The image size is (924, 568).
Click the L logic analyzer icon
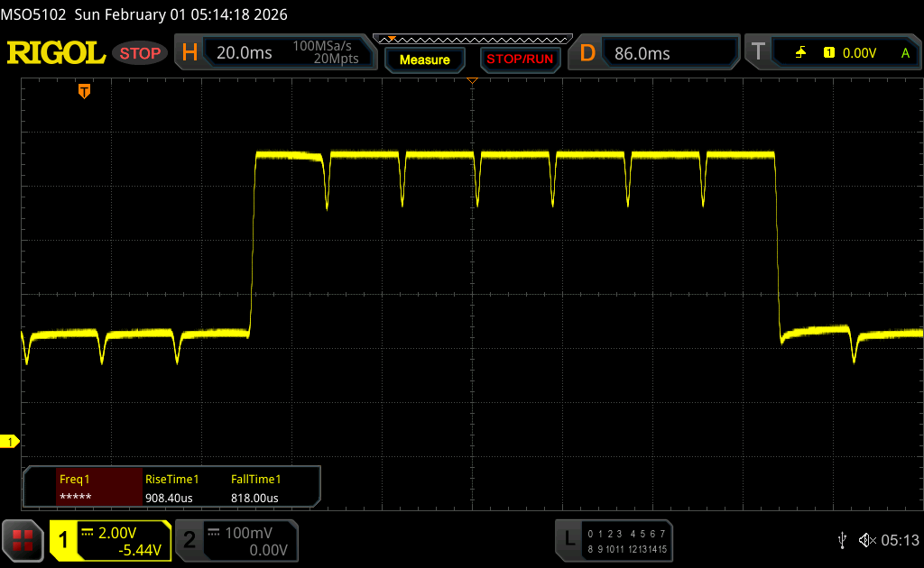click(x=568, y=539)
